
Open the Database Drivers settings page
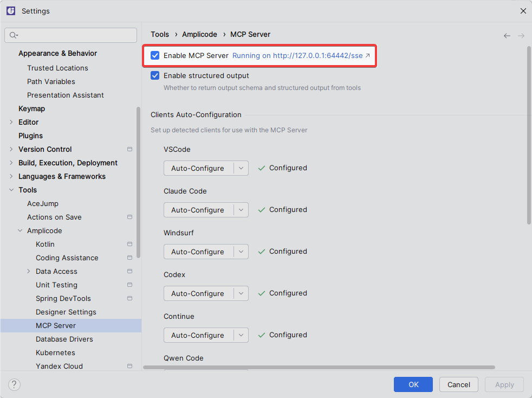[x=64, y=339]
